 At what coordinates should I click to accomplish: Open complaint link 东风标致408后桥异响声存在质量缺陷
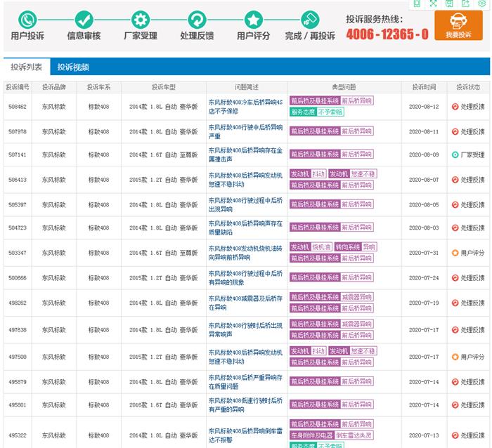point(245,228)
